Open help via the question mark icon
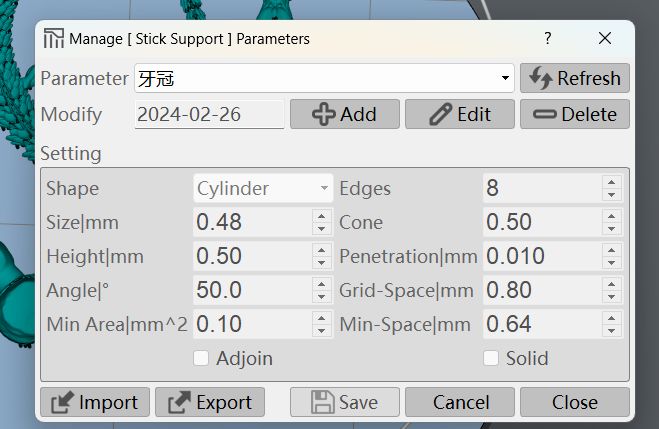Image resolution: width=659 pixels, height=429 pixels. [x=547, y=38]
